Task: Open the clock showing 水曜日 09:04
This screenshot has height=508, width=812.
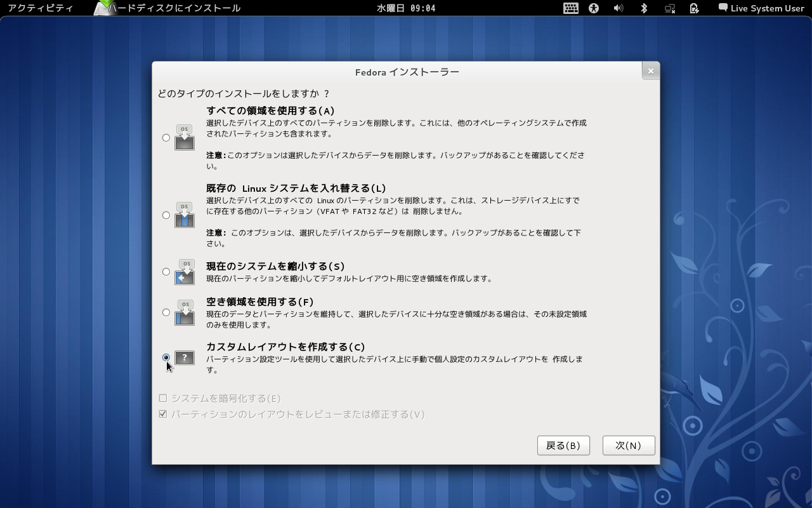Action: coord(406,8)
